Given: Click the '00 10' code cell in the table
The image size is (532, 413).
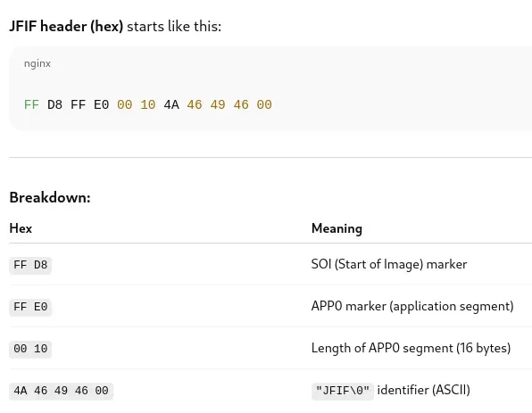Looking at the screenshot, I should (x=30, y=349).
